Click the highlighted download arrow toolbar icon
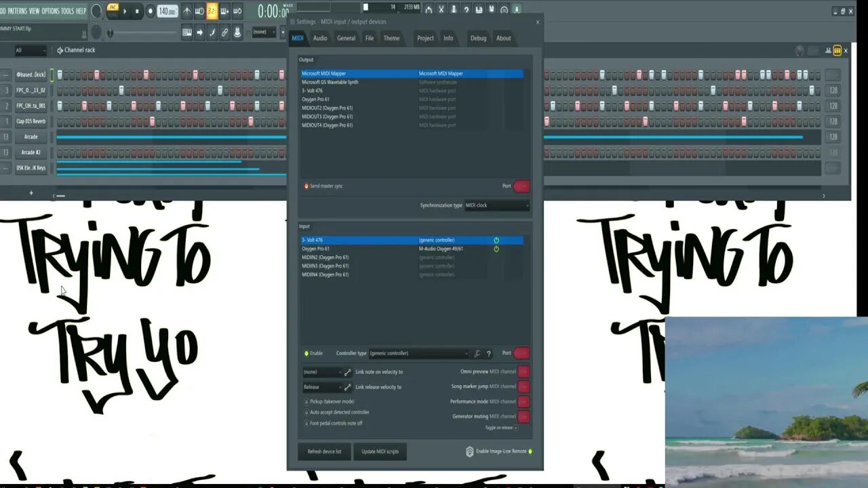868x488 pixels. [x=517, y=10]
